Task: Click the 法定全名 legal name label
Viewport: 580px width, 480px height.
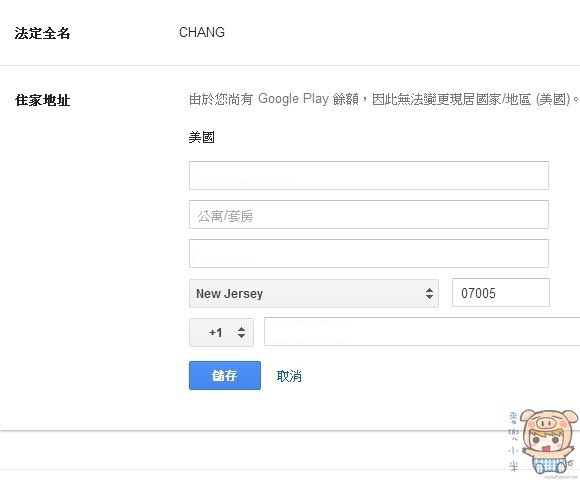Action: click(x=43, y=33)
